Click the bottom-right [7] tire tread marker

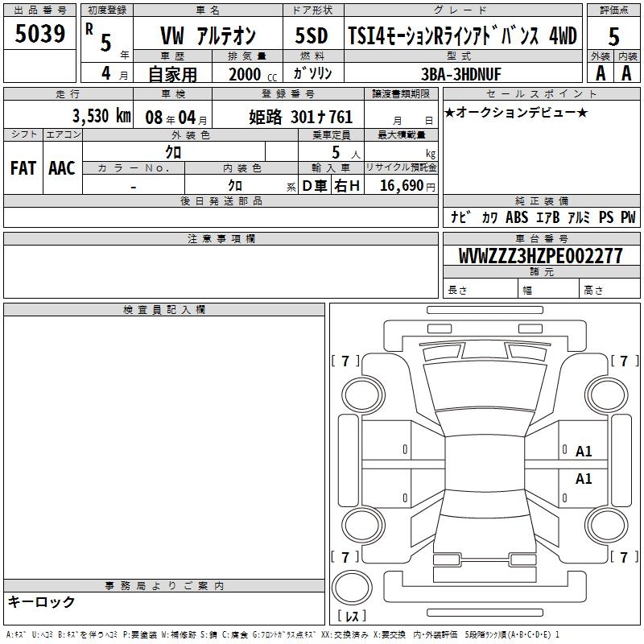coord(624,557)
